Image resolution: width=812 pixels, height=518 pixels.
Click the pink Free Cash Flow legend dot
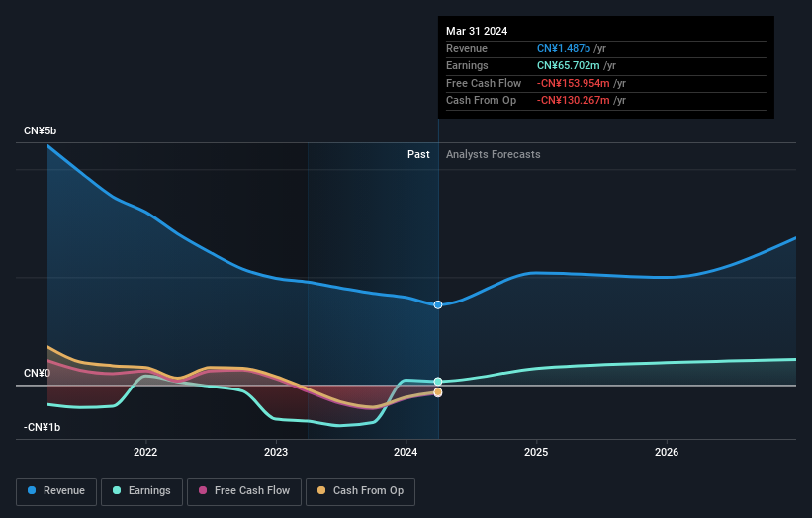click(x=203, y=490)
